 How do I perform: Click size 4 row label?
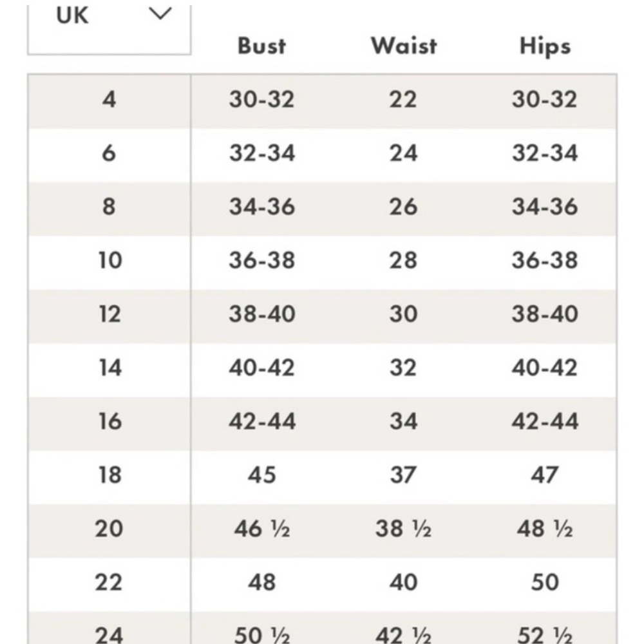click(x=109, y=99)
